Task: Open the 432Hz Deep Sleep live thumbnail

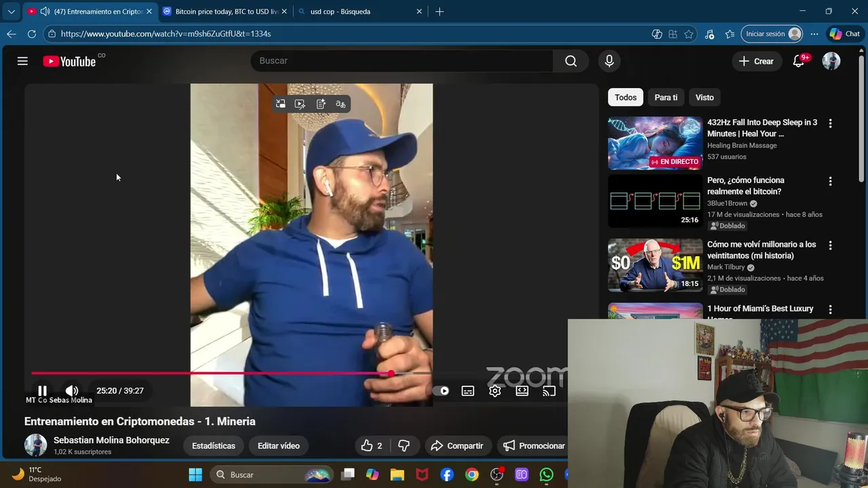Action: tap(655, 143)
